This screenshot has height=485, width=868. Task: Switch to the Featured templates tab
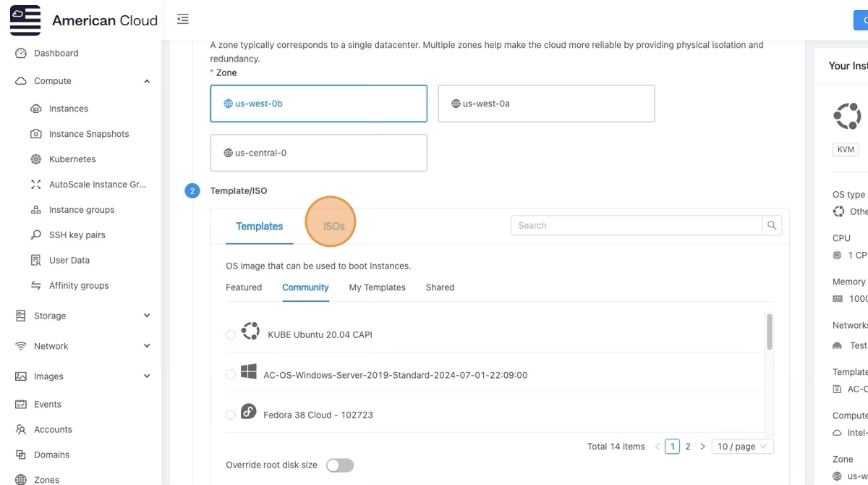244,287
